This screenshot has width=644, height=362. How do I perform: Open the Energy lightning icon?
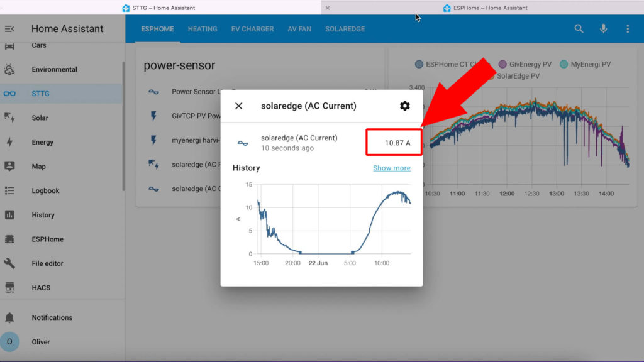click(x=9, y=142)
